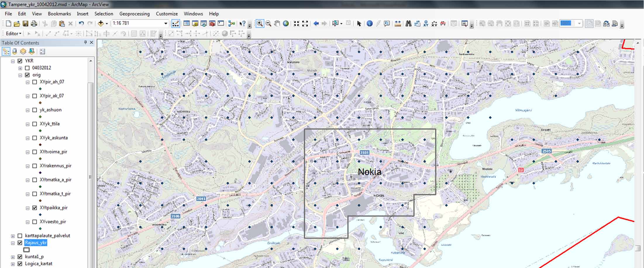
Task: Open a map document with folder icon
Action: coord(17,24)
